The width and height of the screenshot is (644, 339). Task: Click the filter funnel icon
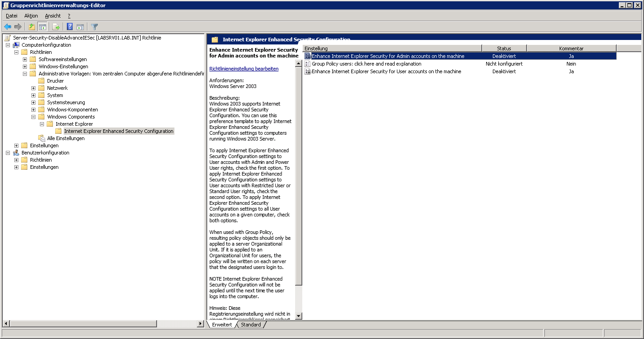tap(94, 27)
